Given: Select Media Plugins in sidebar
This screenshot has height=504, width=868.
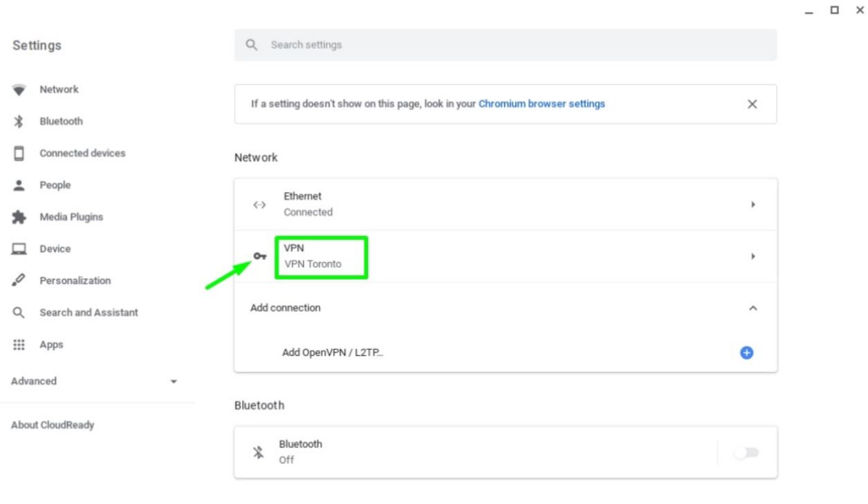Looking at the screenshot, I should click(x=71, y=217).
